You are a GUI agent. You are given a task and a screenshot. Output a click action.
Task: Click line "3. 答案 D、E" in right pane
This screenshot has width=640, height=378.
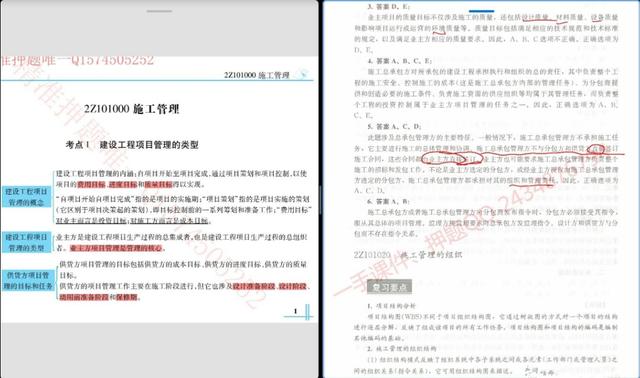pyautogui.click(x=388, y=7)
